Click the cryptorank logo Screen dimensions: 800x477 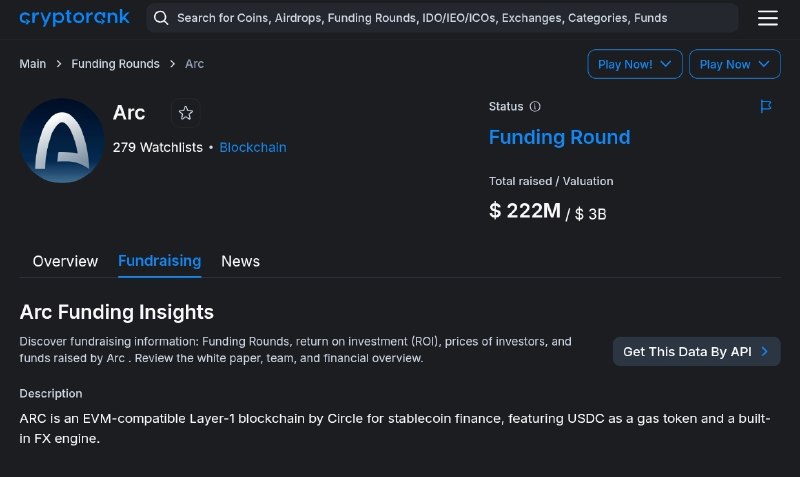coord(74,17)
